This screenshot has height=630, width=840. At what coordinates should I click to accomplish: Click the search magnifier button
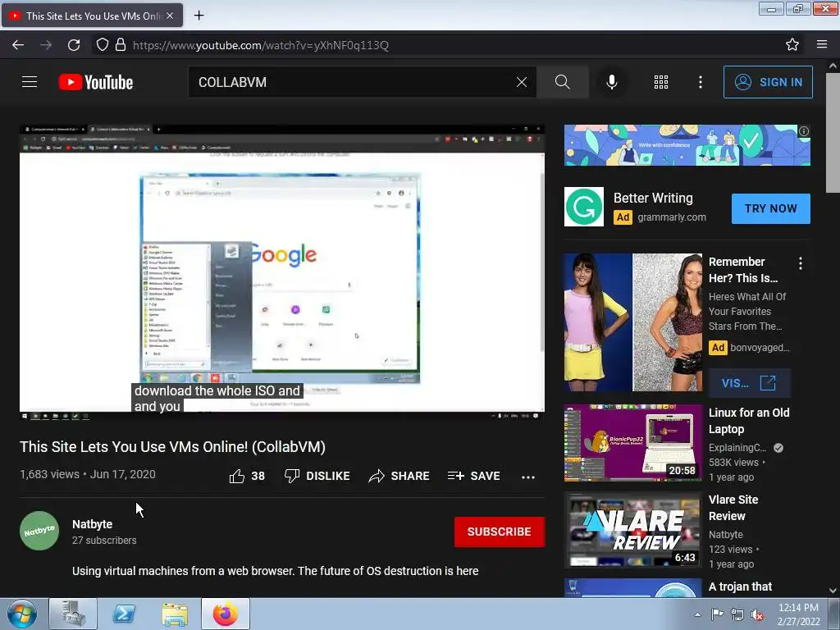pos(563,82)
